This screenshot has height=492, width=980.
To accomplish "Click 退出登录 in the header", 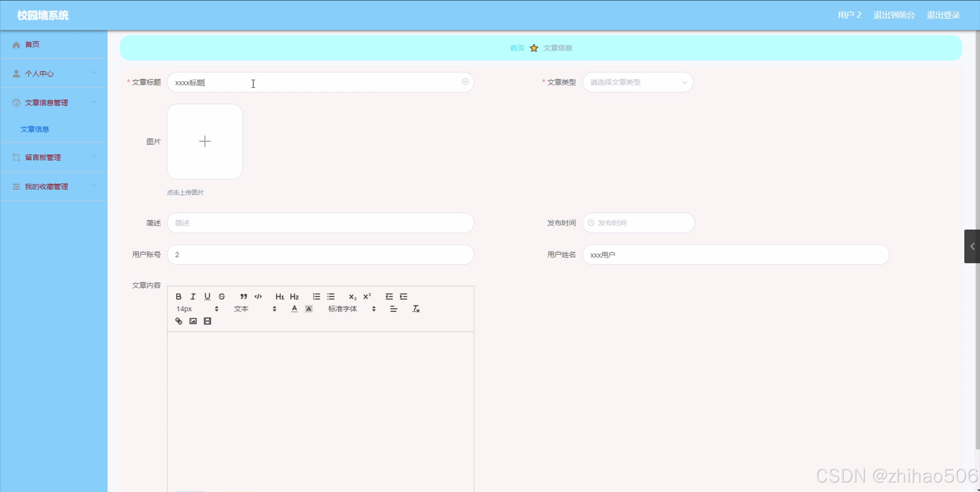I will click(943, 15).
